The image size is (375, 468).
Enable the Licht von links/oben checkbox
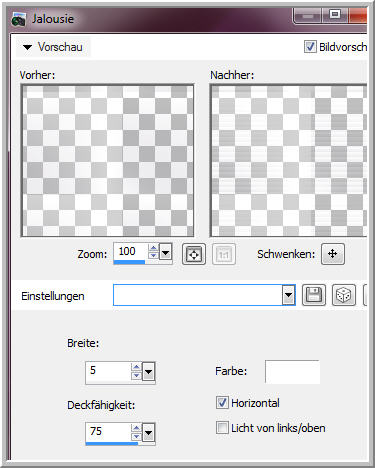222,428
